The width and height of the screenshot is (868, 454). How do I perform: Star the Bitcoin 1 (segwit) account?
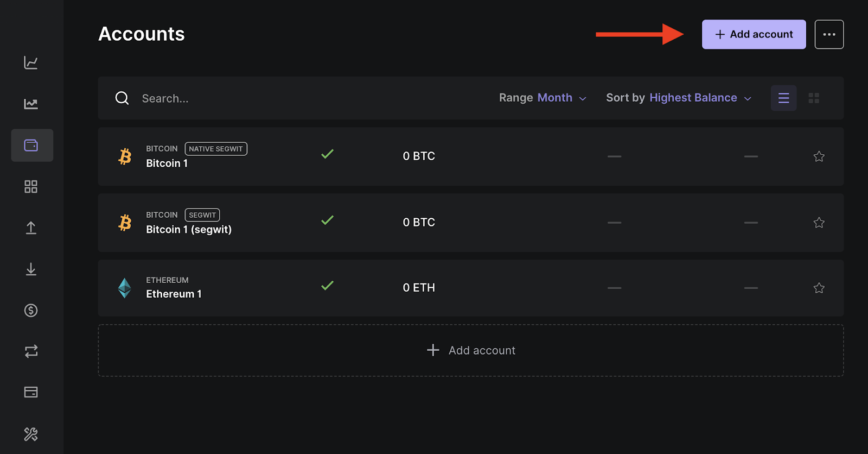click(x=819, y=223)
